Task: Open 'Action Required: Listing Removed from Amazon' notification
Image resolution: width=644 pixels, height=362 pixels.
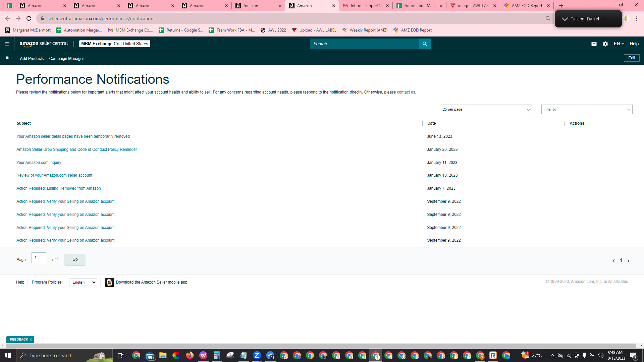Action: tap(58, 188)
